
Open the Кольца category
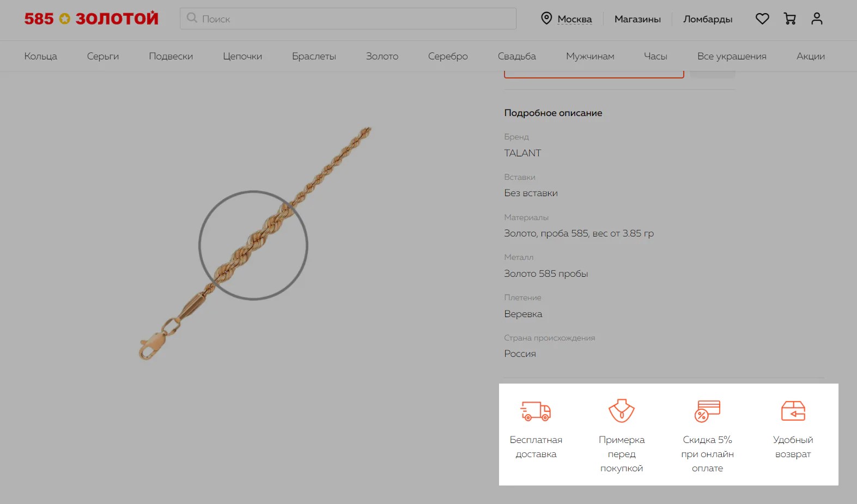(x=40, y=56)
